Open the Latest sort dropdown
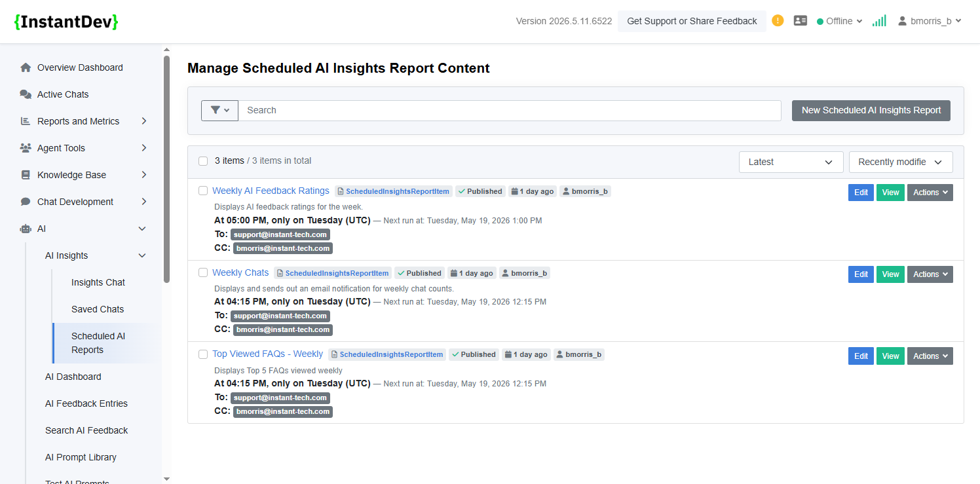Image resolution: width=980 pixels, height=484 pixels. point(791,162)
